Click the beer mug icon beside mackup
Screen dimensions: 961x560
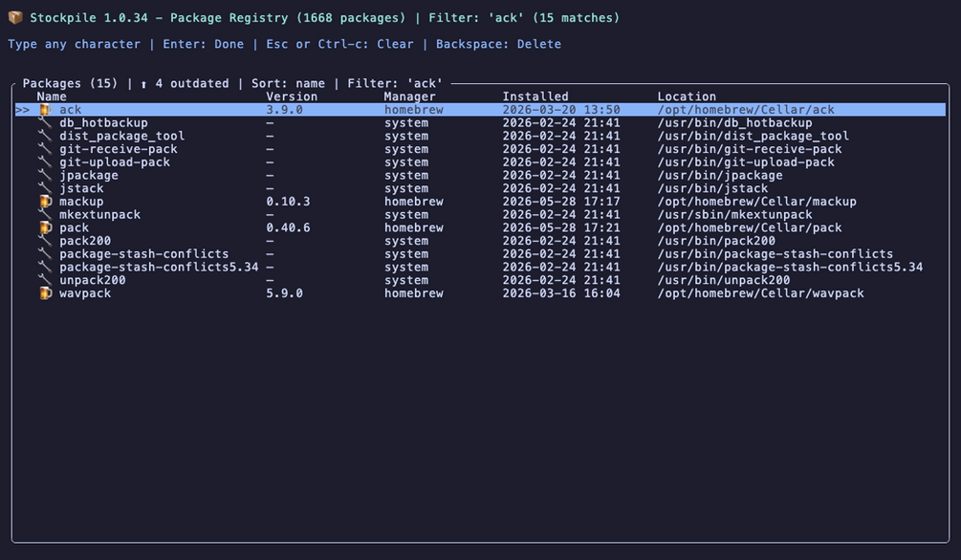point(45,202)
